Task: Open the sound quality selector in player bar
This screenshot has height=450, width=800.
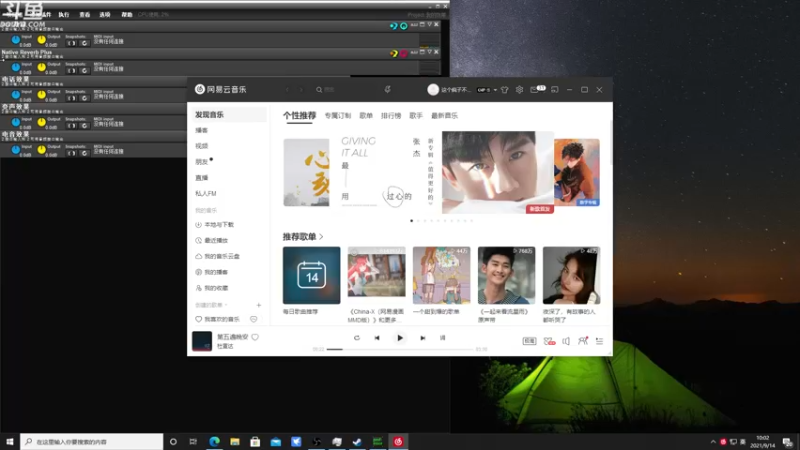Action: coord(530,341)
